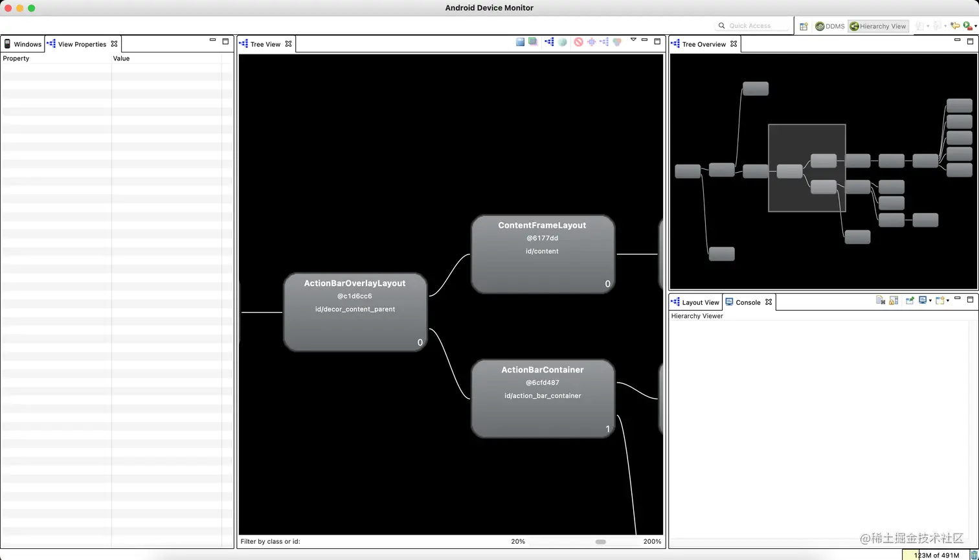Maximize the Tree View panel

click(x=657, y=41)
